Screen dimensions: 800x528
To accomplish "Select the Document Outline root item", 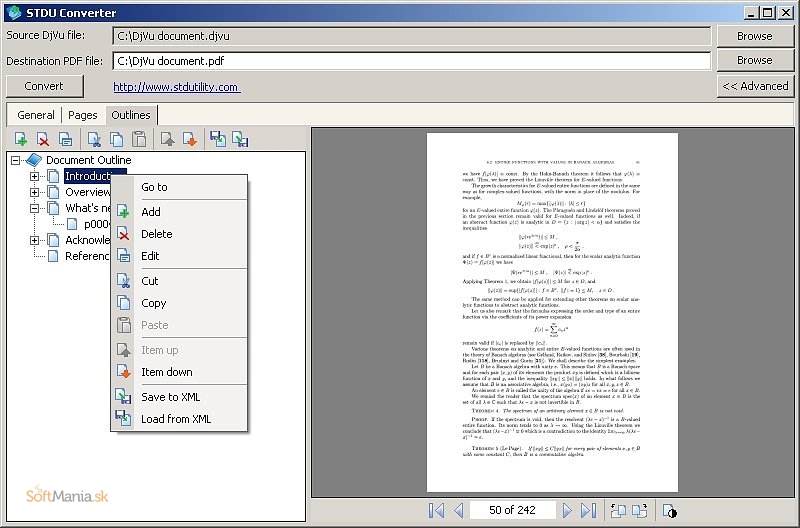I will (88, 160).
